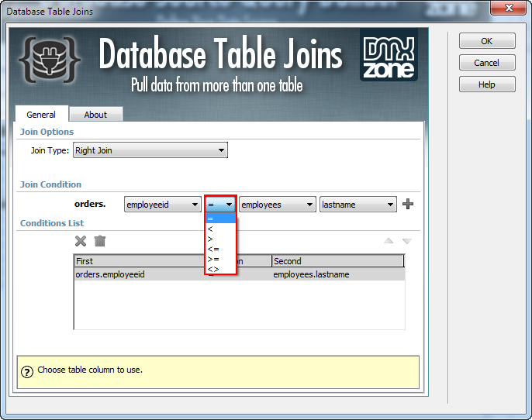Click the 'orders.' table label
The width and height of the screenshot is (532, 420).
[x=90, y=204]
